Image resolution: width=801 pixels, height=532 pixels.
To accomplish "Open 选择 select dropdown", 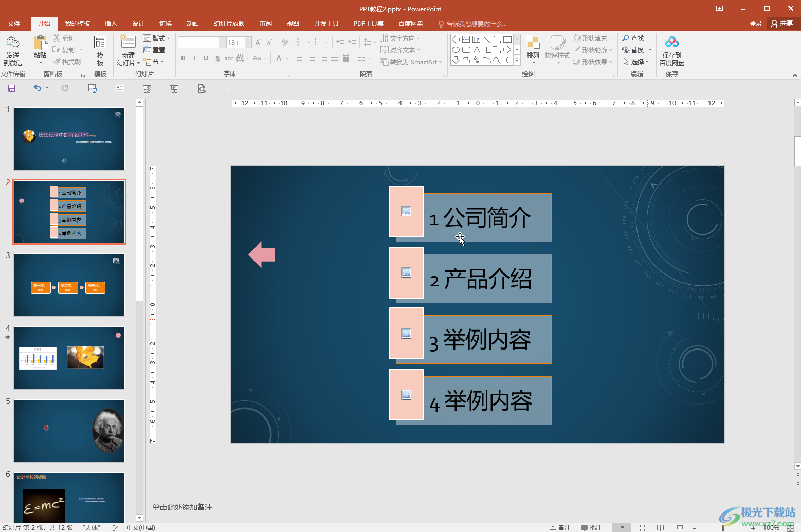I will 636,62.
